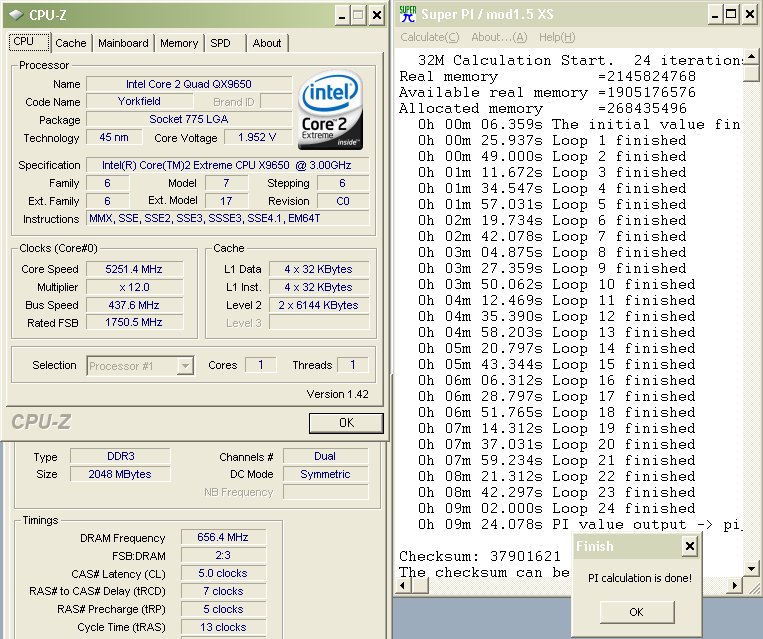
Task: Minimize the CPU-Z window
Action: coord(342,16)
